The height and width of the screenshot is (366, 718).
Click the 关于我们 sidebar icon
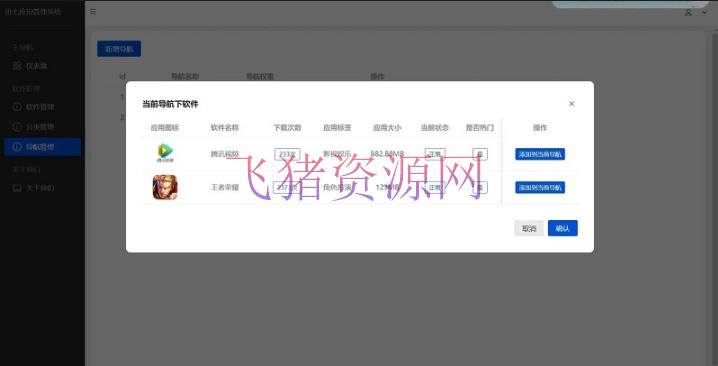[x=17, y=188]
